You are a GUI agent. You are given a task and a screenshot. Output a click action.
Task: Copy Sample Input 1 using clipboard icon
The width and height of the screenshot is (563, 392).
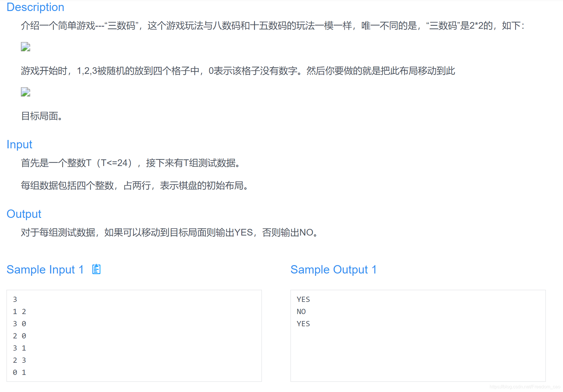(x=96, y=269)
